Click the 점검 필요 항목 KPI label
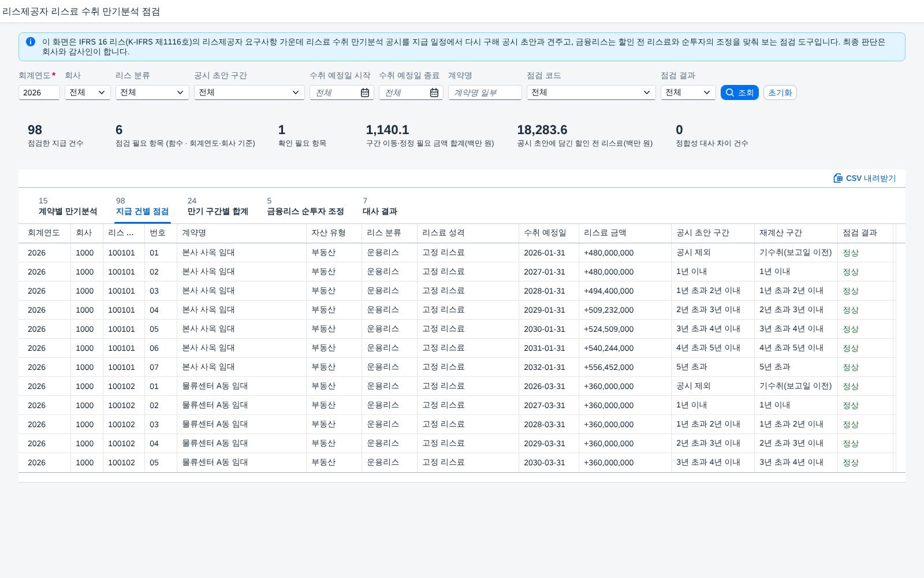Screen dimensions: 924x578 coord(185,143)
